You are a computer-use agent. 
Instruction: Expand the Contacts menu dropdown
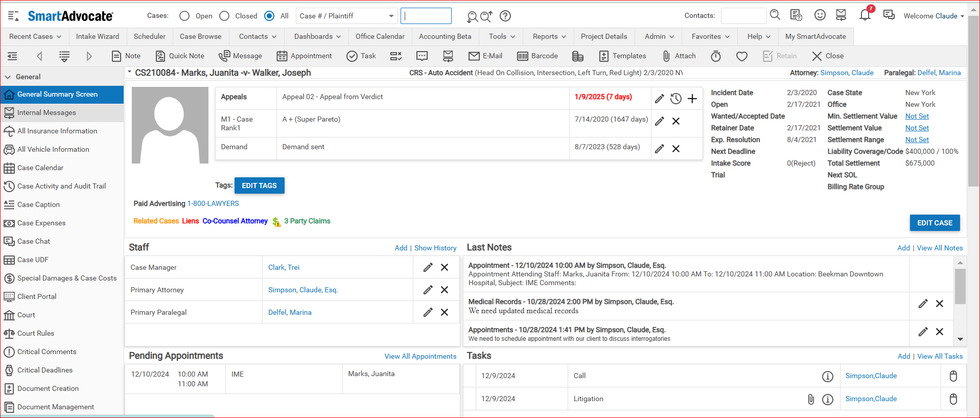258,37
